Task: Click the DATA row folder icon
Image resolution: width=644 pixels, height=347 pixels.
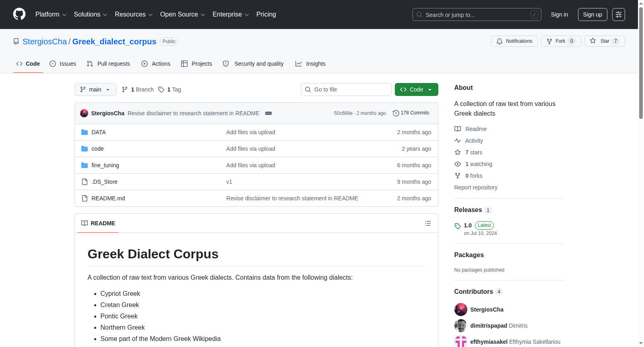Action: click(x=85, y=132)
